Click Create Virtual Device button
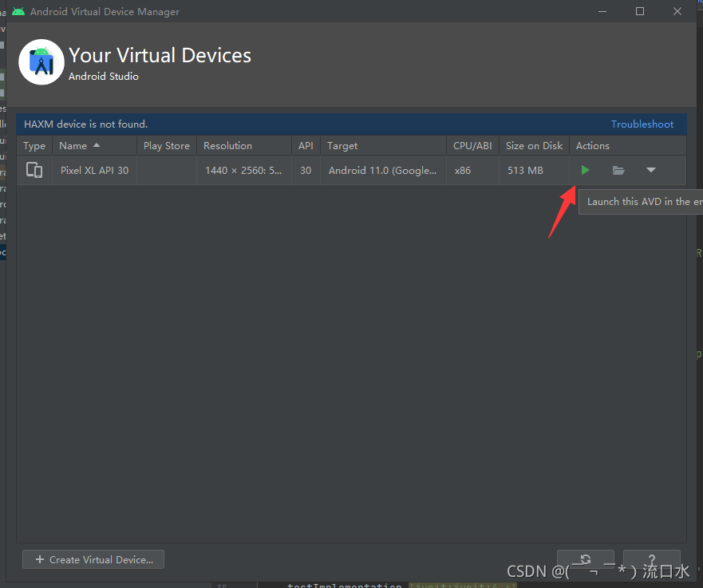703x588 pixels. click(93, 559)
